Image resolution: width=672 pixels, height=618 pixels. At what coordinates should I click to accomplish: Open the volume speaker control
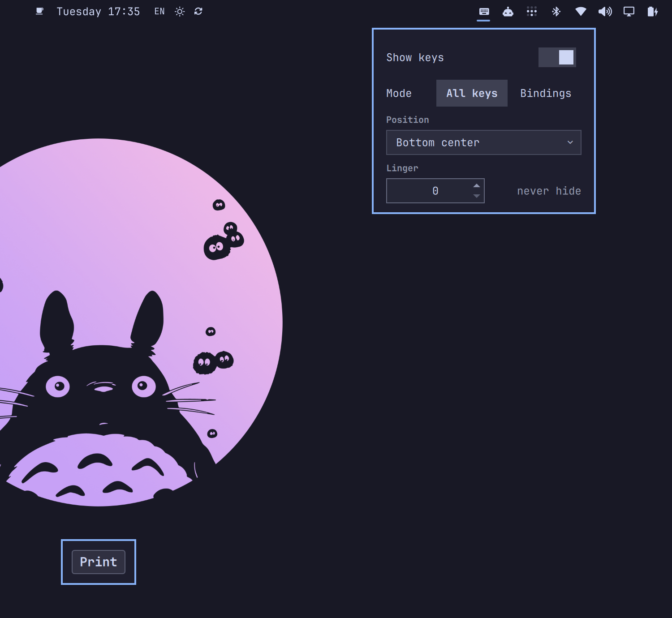[605, 12]
